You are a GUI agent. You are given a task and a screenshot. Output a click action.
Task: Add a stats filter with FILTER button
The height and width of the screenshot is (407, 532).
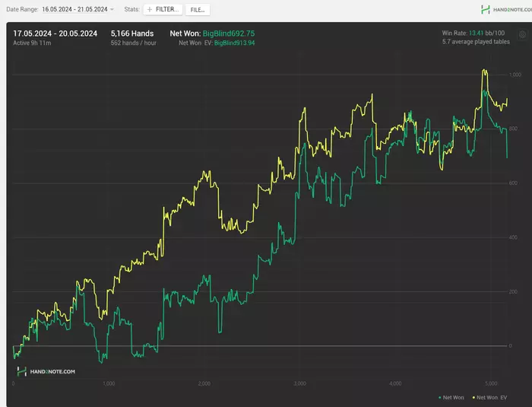coord(163,10)
